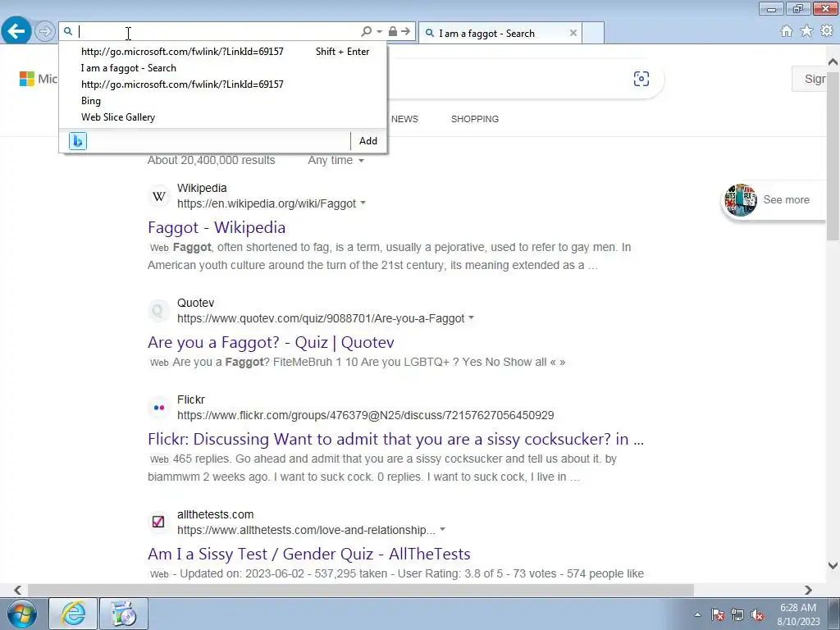Click the vertical scrollbar thumb
Screen dimensions: 840x630
(x=833, y=155)
